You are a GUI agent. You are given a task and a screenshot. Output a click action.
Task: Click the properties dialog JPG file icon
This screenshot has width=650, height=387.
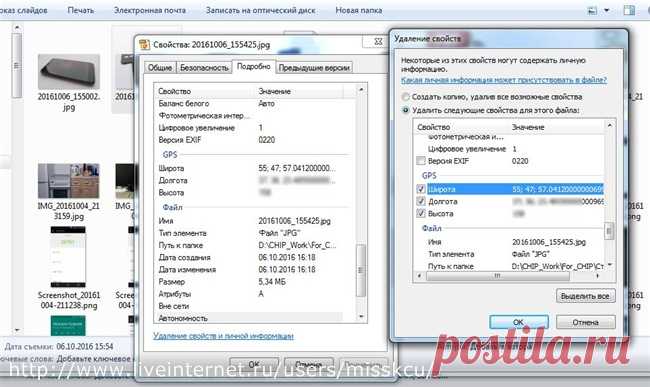(x=144, y=44)
